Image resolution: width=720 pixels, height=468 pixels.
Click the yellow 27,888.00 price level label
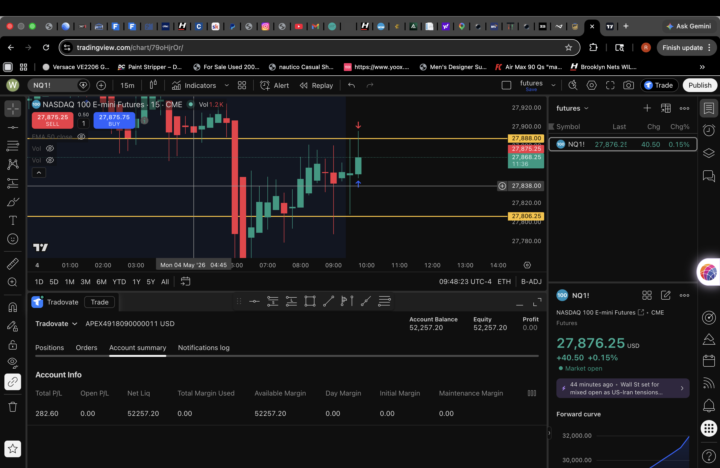526,138
